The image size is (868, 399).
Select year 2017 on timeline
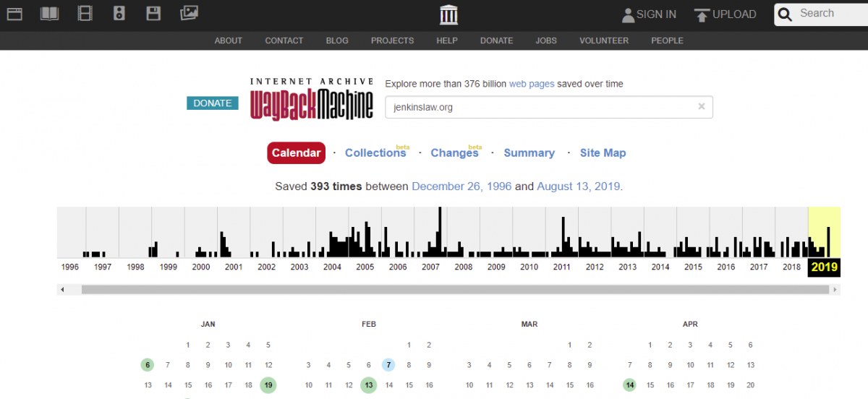point(759,267)
